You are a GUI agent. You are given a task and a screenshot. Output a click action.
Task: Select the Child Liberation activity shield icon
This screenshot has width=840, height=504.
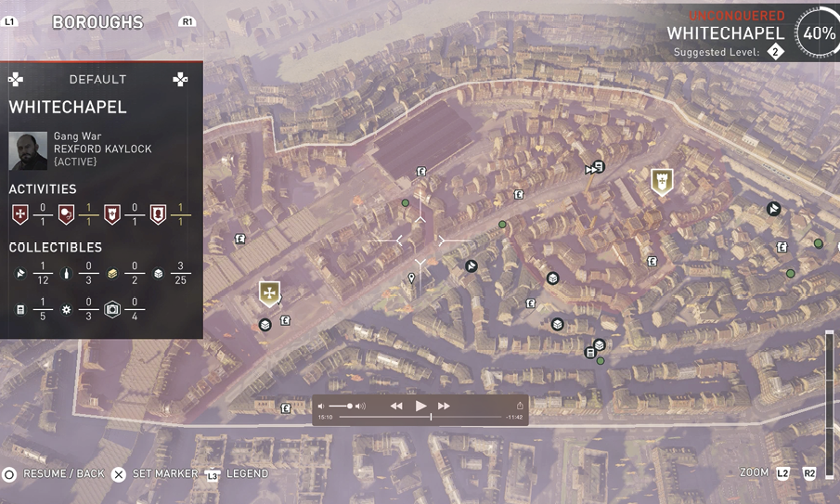[158, 213]
